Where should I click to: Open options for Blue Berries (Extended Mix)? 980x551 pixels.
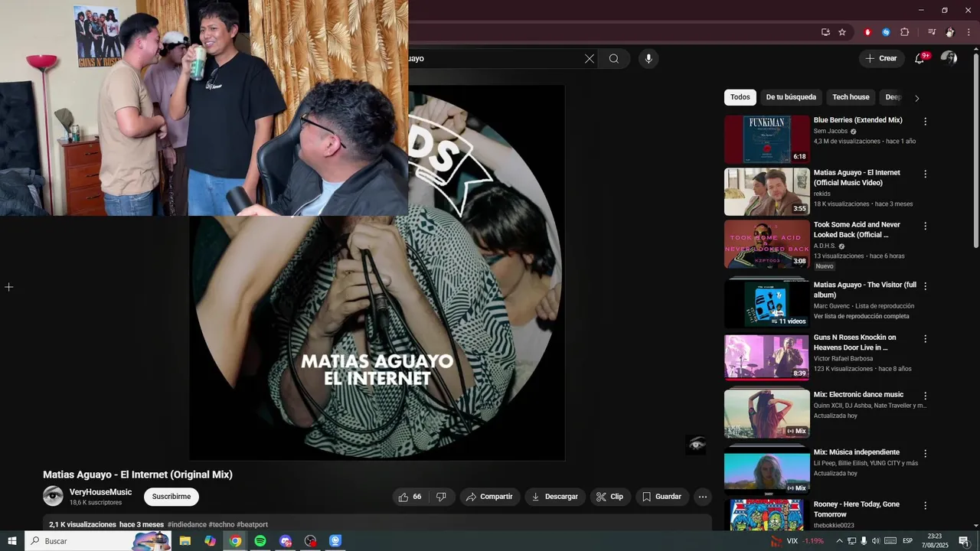coord(925,122)
